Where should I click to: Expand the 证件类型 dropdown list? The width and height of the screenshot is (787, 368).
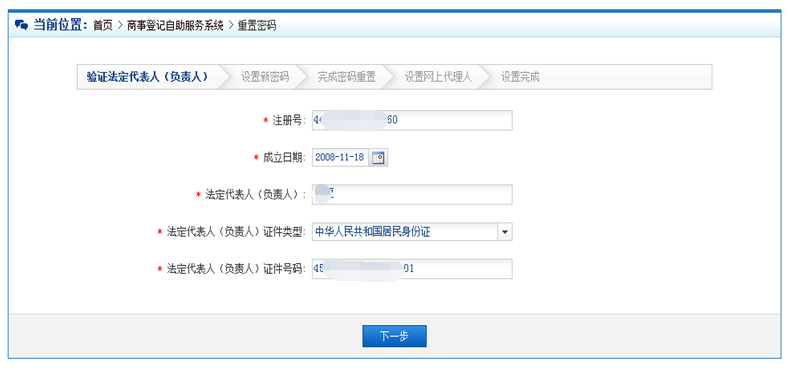412,231
